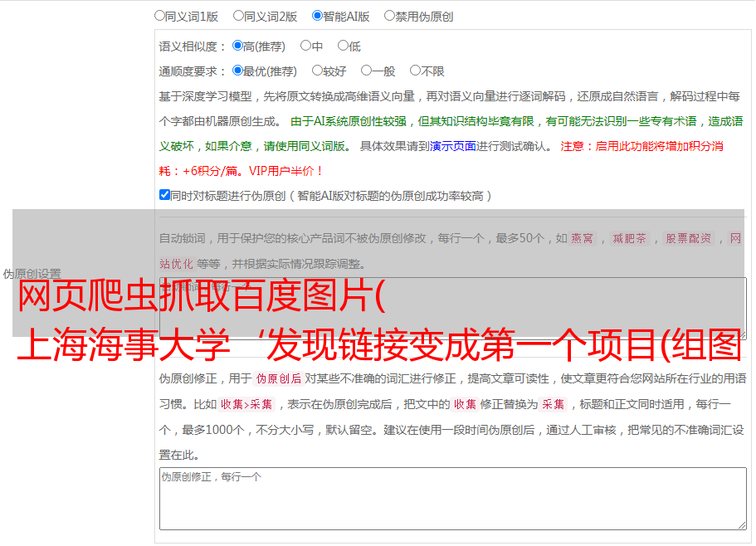Click the 伪原创修正 text area resize handle
The image size is (756, 546).
coord(741,524)
